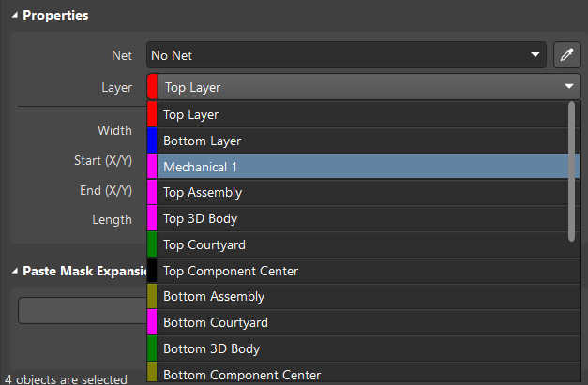588x385 pixels.
Task: Click the layer list vertical scrollbar
Action: [x=571, y=171]
